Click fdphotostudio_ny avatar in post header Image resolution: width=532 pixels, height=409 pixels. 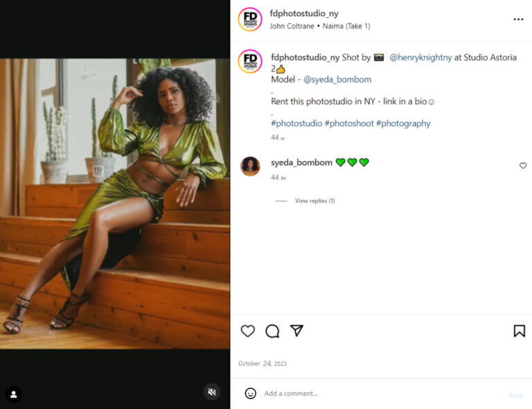click(x=249, y=19)
